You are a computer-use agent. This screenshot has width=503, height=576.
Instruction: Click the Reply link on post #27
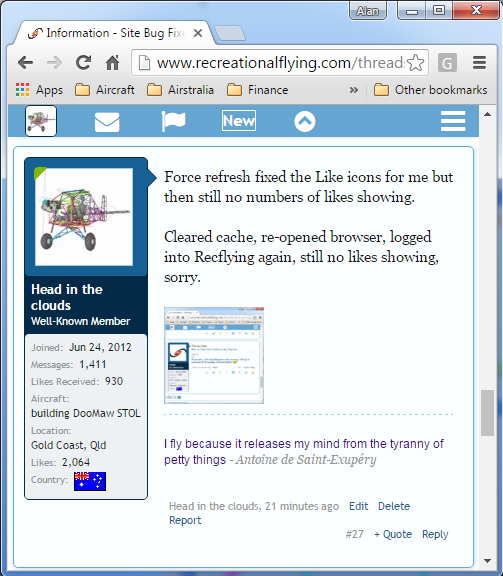tap(435, 534)
